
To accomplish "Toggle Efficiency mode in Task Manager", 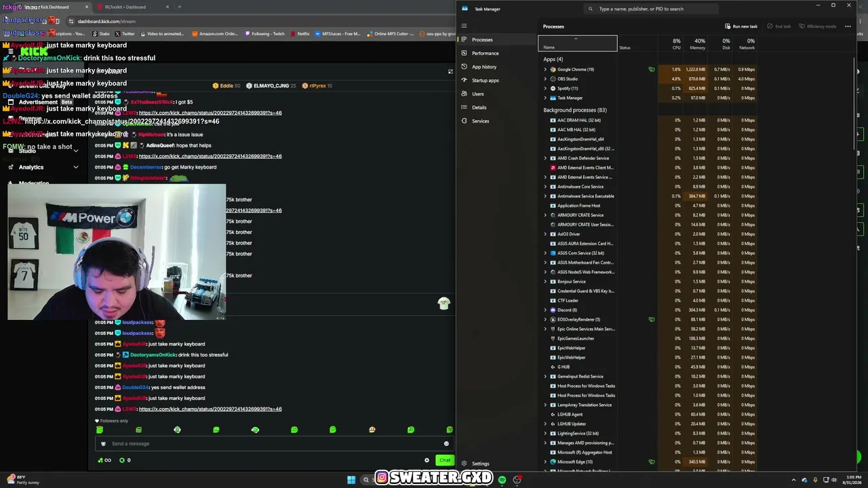I will 817,26.
